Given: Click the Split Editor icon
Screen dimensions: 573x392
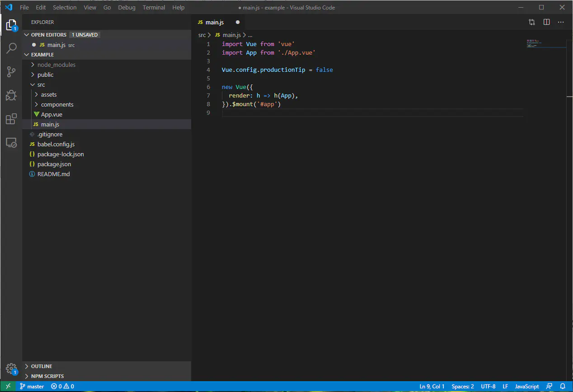Looking at the screenshot, I should pos(546,22).
